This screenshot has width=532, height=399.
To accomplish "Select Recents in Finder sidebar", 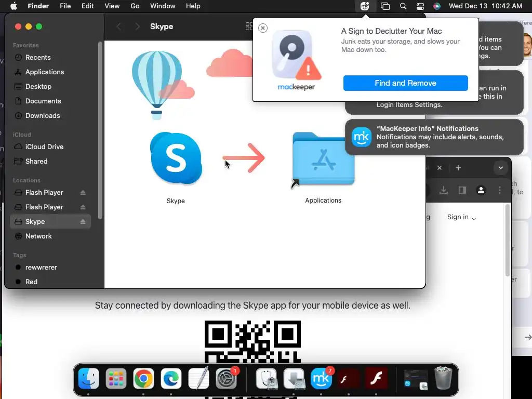I will coord(50,57).
